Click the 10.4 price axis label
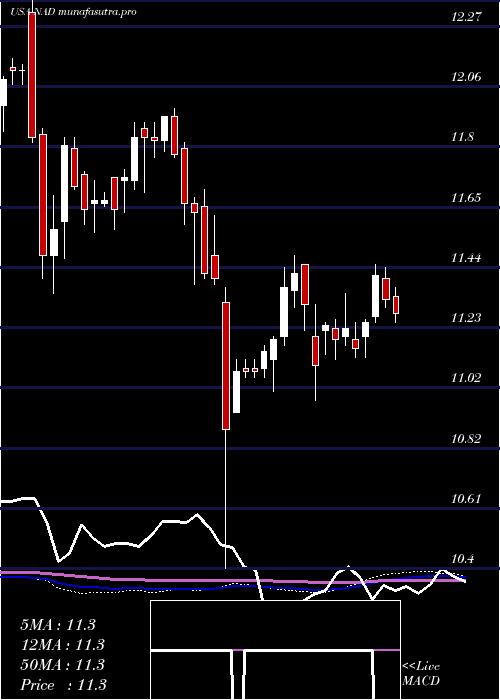Viewport: 500px width, 700px height. [x=462, y=559]
